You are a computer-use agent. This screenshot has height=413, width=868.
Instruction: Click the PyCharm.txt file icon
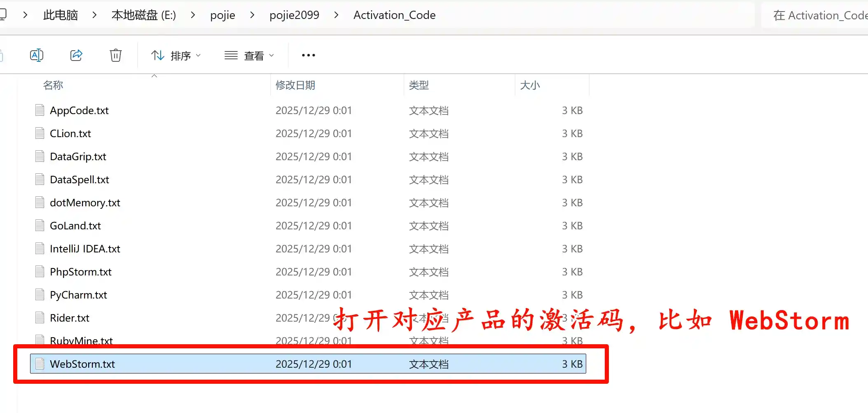[40, 295]
